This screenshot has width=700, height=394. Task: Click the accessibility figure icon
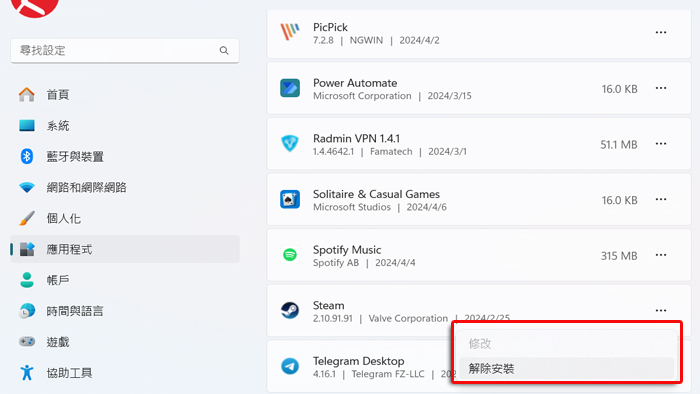point(27,373)
